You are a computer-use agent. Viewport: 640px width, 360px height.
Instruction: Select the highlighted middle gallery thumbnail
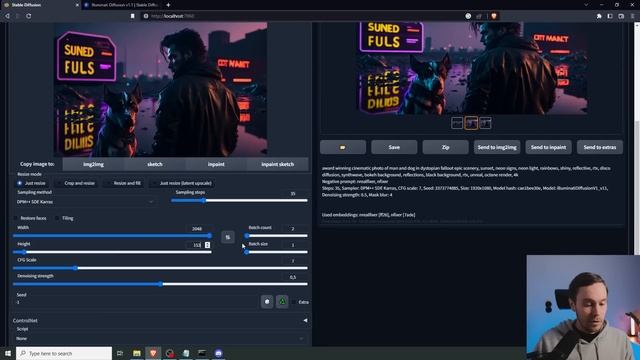[x=471, y=123]
